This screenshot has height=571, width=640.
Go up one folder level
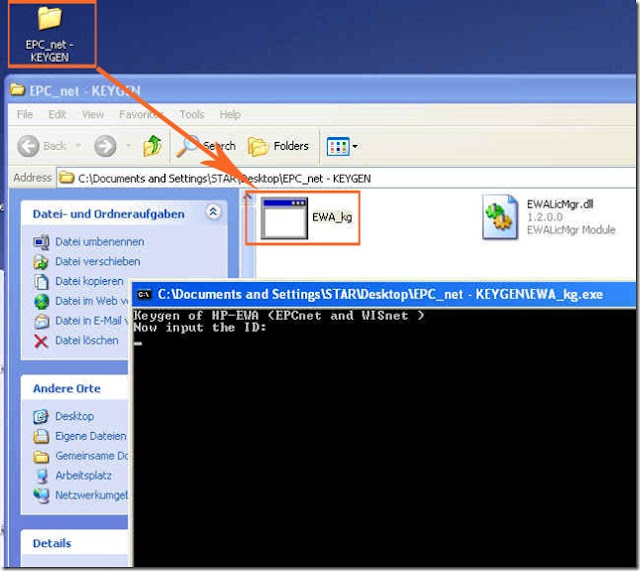pyautogui.click(x=153, y=146)
